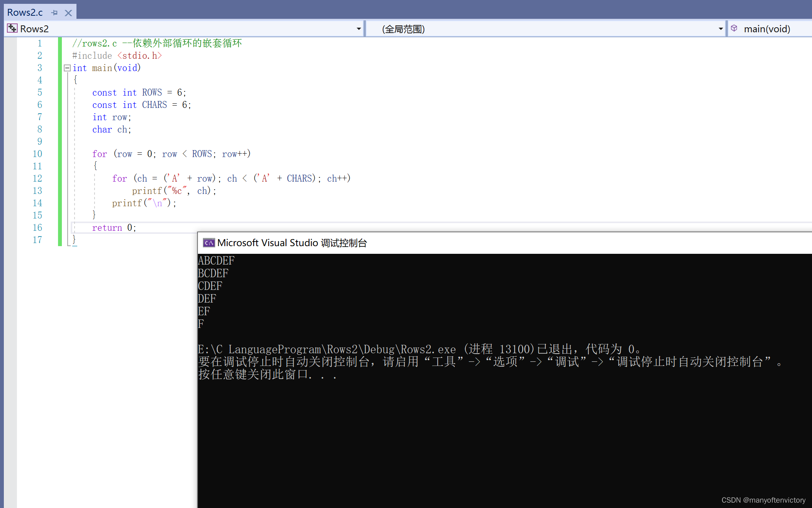Click '#include <stdio.h>' on line 2

tap(117, 56)
